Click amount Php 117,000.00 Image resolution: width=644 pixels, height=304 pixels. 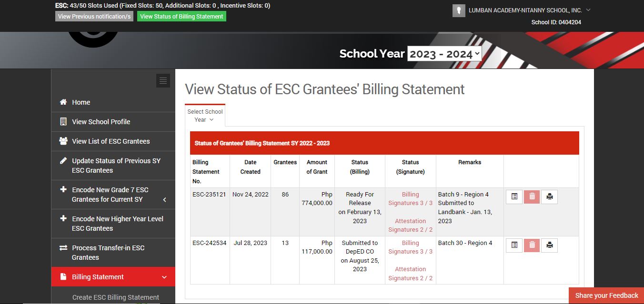pos(317,247)
